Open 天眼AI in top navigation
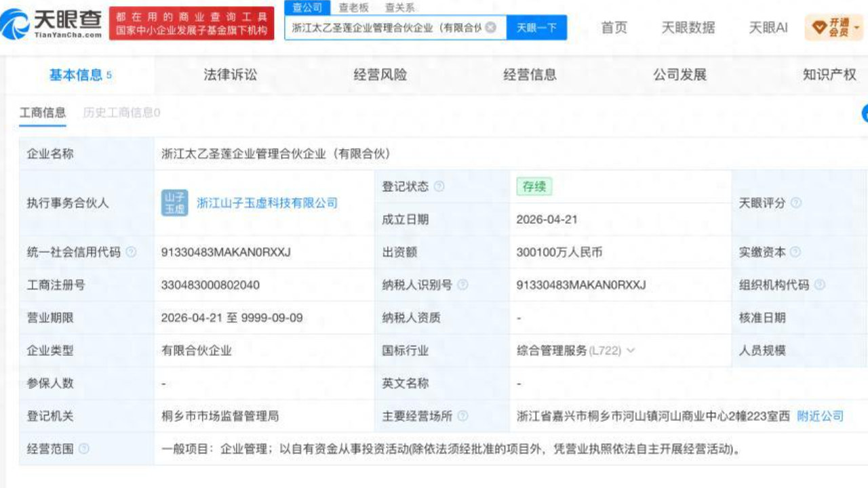 tap(768, 28)
